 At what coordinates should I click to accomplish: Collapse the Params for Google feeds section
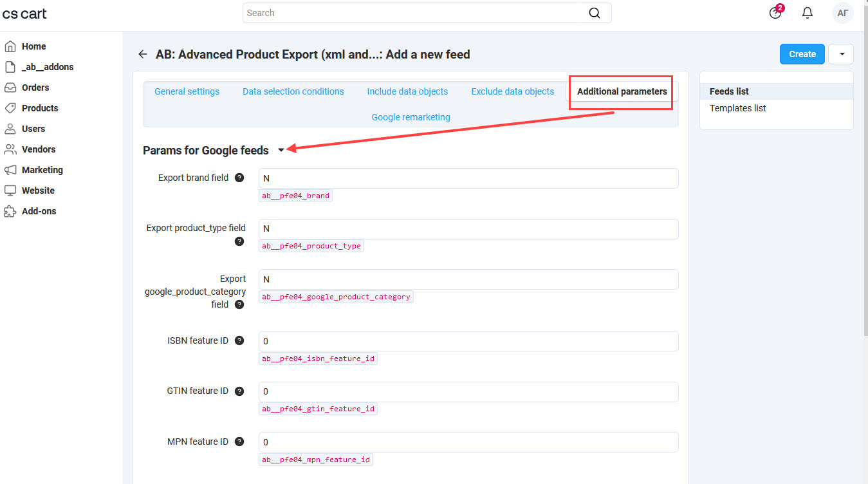281,151
